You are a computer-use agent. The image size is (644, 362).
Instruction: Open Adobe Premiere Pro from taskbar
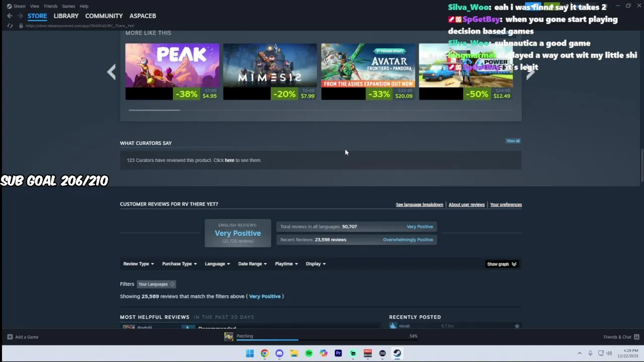pyautogui.click(x=338, y=353)
